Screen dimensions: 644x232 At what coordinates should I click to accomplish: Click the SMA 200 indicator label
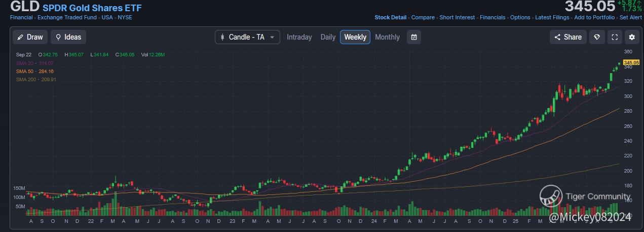click(36, 79)
